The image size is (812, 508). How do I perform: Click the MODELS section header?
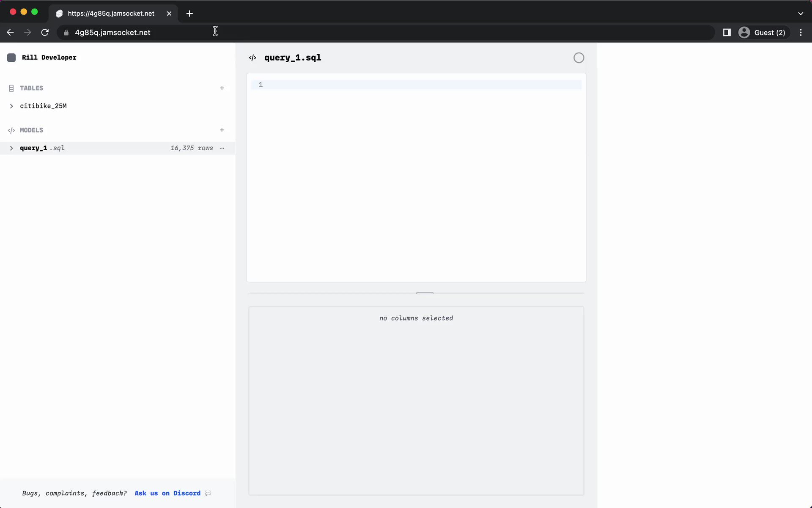32,130
